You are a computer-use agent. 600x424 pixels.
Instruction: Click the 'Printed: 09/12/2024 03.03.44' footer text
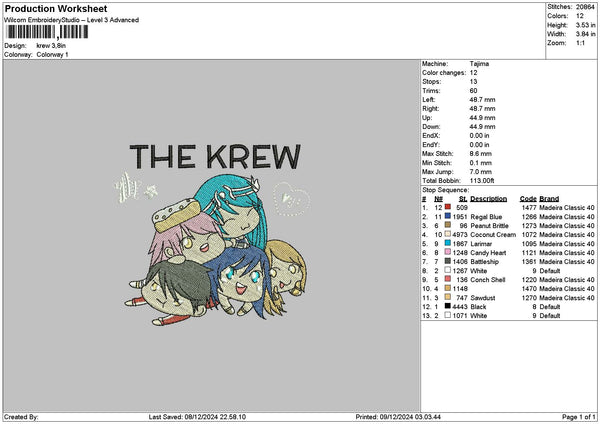tap(398, 417)
